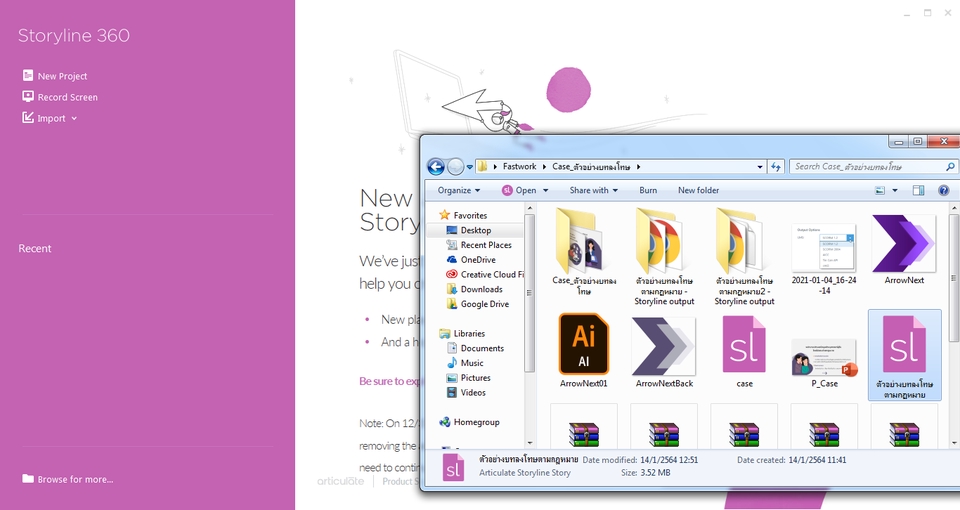
Task: Click the New Project icon in Storyline
Action: click(x=28, y=75)
